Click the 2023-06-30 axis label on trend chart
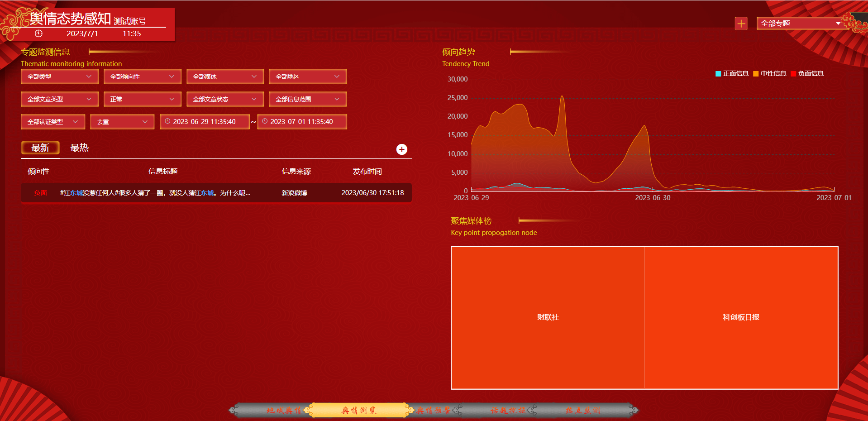 (x=653, y=198)
